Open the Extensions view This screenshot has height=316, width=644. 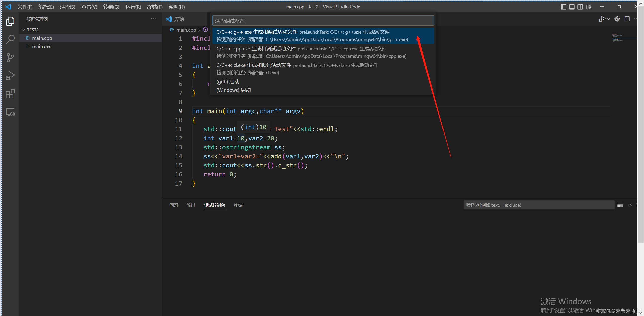[10, 94]
